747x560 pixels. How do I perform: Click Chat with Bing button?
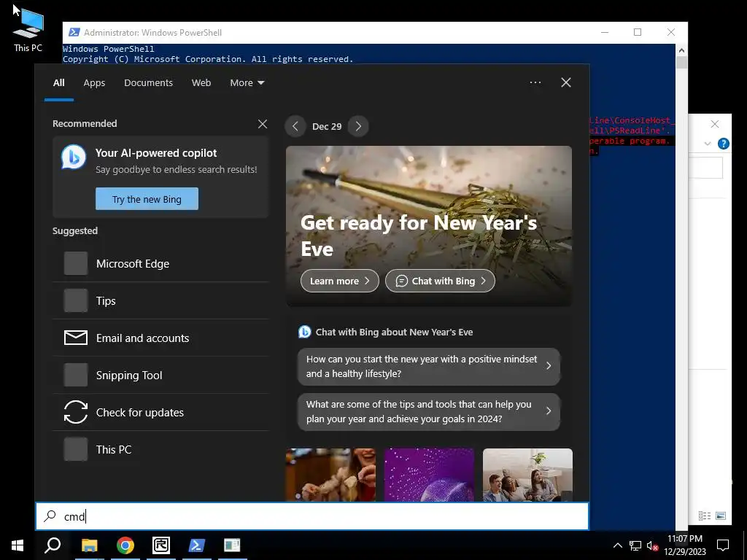pos(440,281)
